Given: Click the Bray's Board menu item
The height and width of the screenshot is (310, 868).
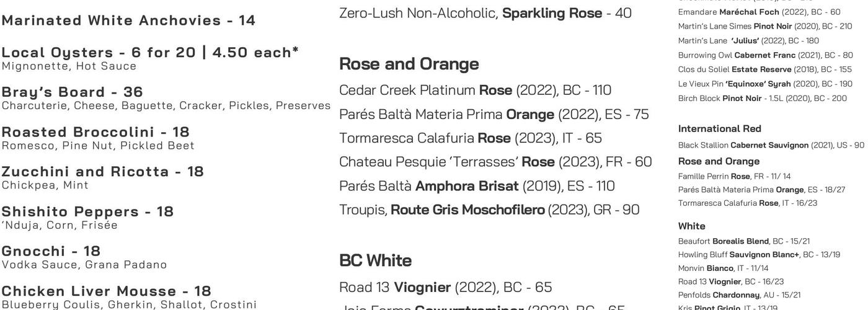Looking at the screenshot, I should (x=73, y=92).
